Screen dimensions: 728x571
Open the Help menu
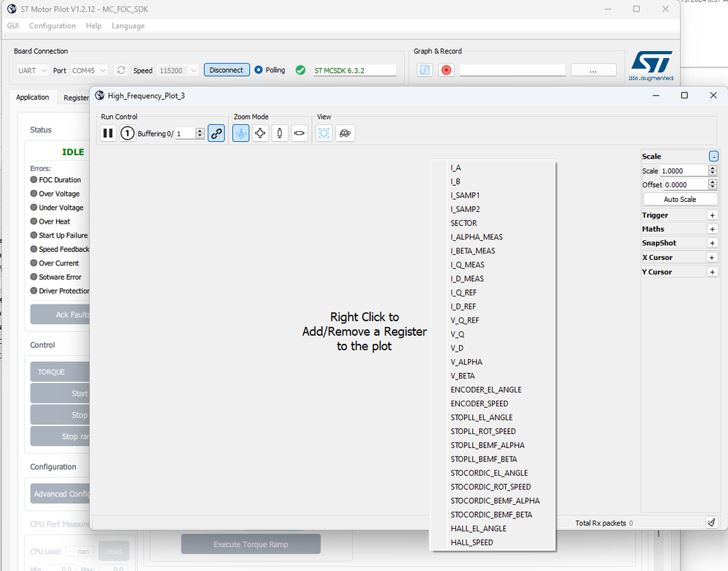pyautogui.click(x=94, y=26)
